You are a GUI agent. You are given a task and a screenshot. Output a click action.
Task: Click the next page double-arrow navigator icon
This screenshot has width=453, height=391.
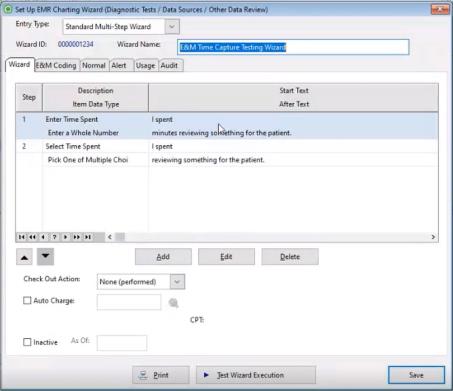[77, 237]
